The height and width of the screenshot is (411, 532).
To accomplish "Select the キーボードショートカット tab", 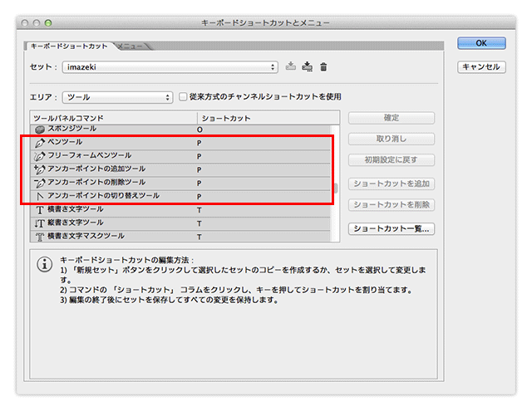I will [x=70, y=46].
